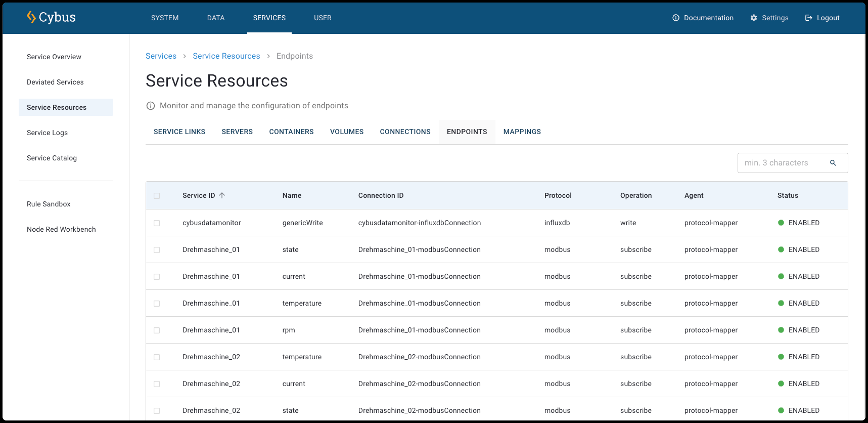Open Service Logs in sidebar
Viewport: 868px width, 423px height.
pyautogui.click(x=47, y=133)
